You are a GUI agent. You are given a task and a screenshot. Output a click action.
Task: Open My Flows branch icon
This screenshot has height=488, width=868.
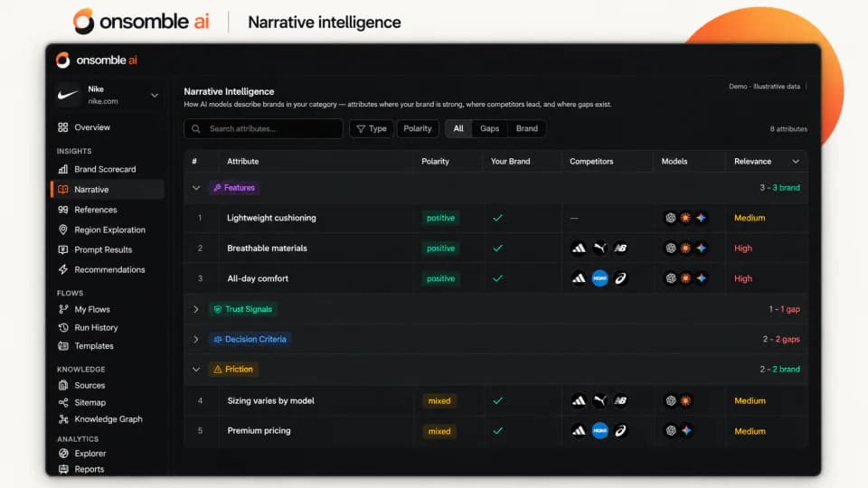coord(63,309)
